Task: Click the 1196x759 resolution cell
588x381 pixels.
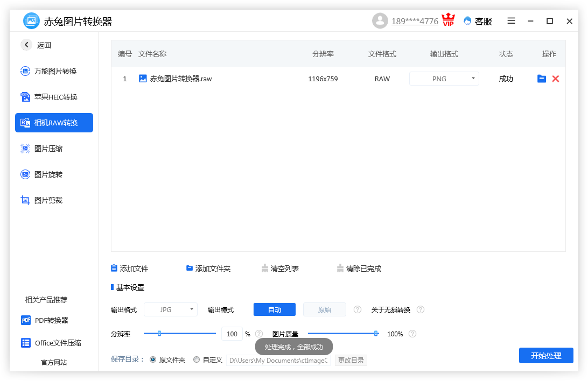Action: (323, 79)
